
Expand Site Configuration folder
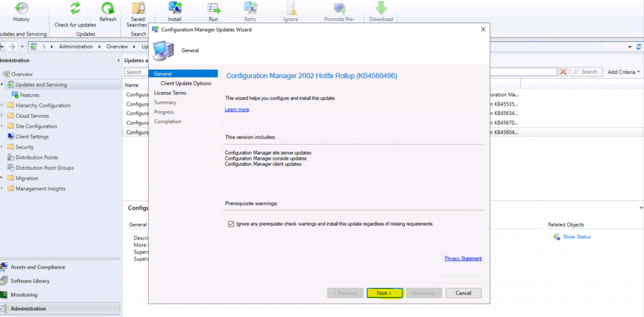click(x=2, y=126)
